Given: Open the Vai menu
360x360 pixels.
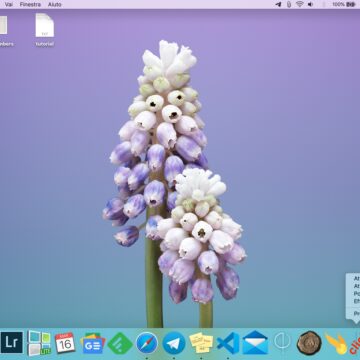Looking at the screenshot, I should pyautogui.click(x=9, y=4).
